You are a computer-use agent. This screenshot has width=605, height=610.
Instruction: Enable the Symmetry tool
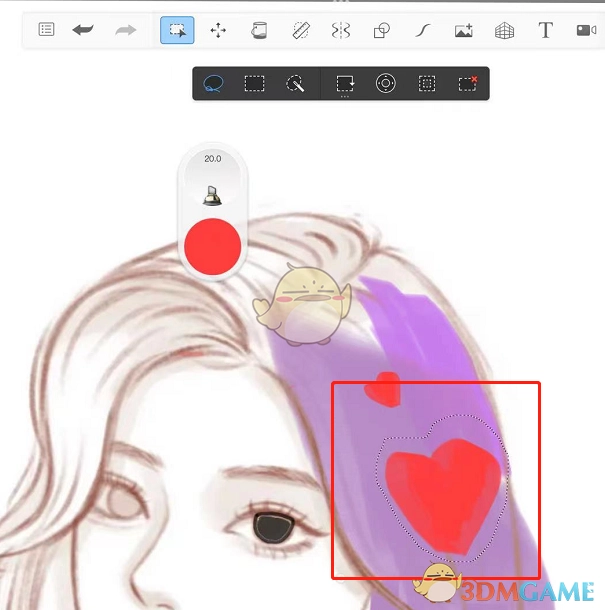pyautogui.click(x=341, y=30)
